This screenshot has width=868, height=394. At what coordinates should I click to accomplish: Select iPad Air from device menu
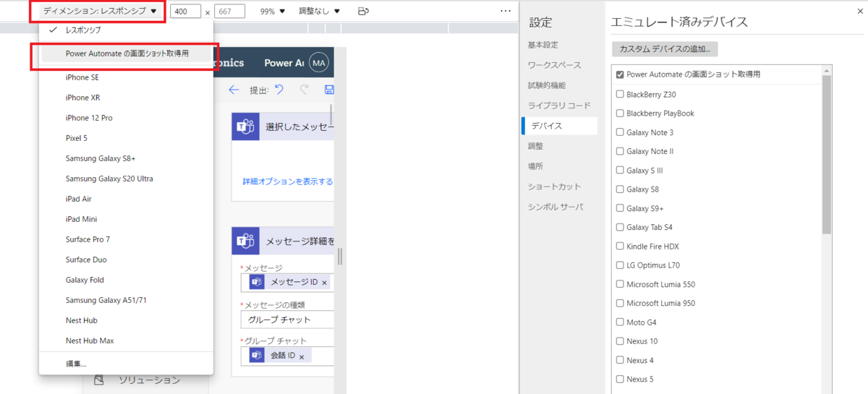tap(126, 199)
